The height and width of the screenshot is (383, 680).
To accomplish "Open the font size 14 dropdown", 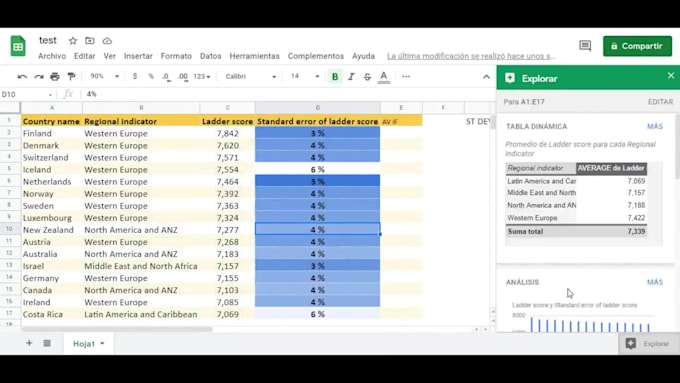I will (x=305, y=76).
